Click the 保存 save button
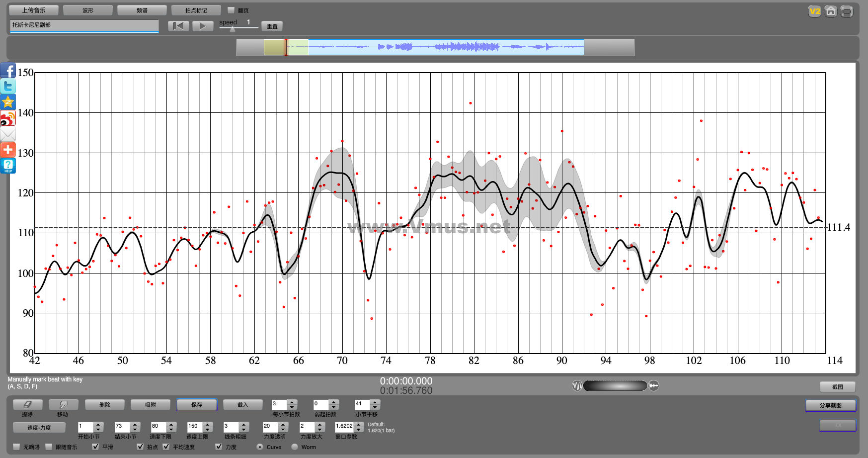Screen dimensions: 868x458 click(197, 405)
